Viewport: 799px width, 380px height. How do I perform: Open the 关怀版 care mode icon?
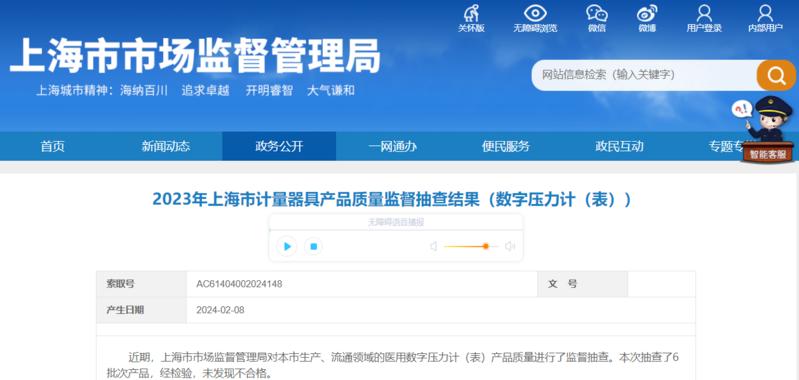(471, 13)
